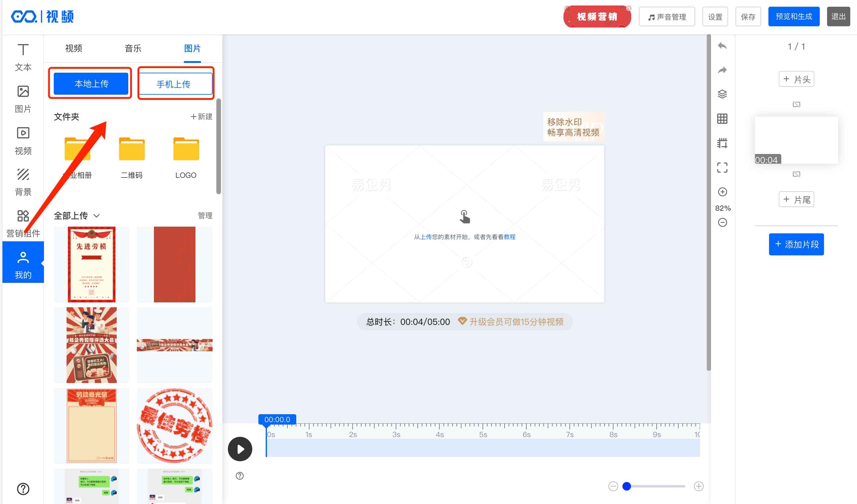Click transition icon below the clip thumbnail
This screenshot has height=504, width=857.
pos(796,174)
